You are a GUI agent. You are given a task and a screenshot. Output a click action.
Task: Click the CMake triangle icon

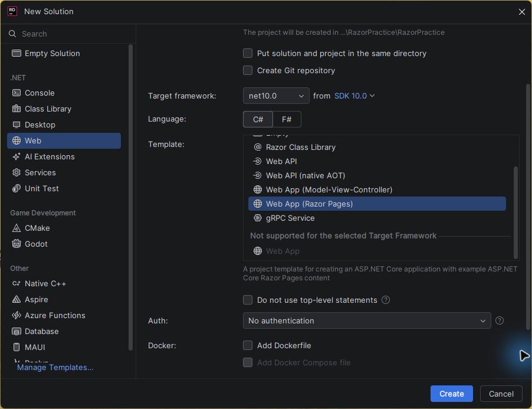[17, 228]
